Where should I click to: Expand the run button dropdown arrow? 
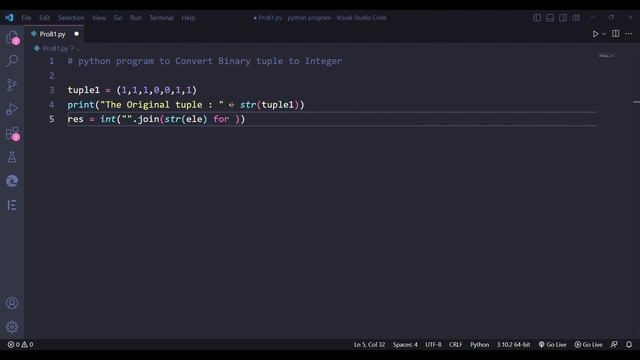point(604,34)
